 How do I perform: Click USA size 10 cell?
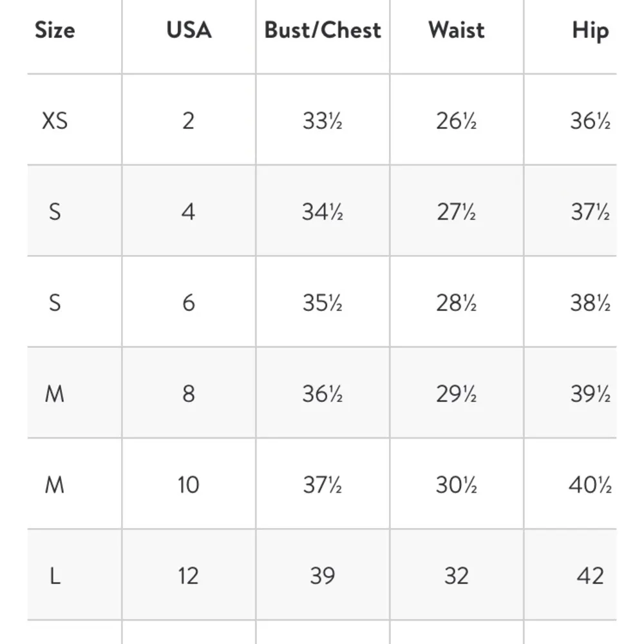[x=188, y=485]
